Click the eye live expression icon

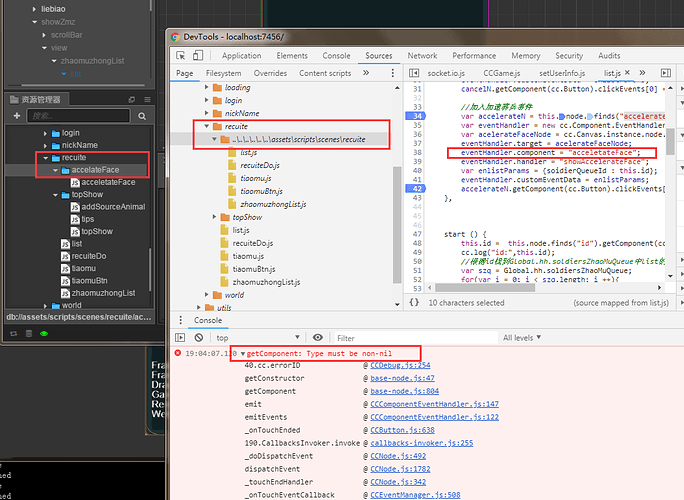point(318,338)
